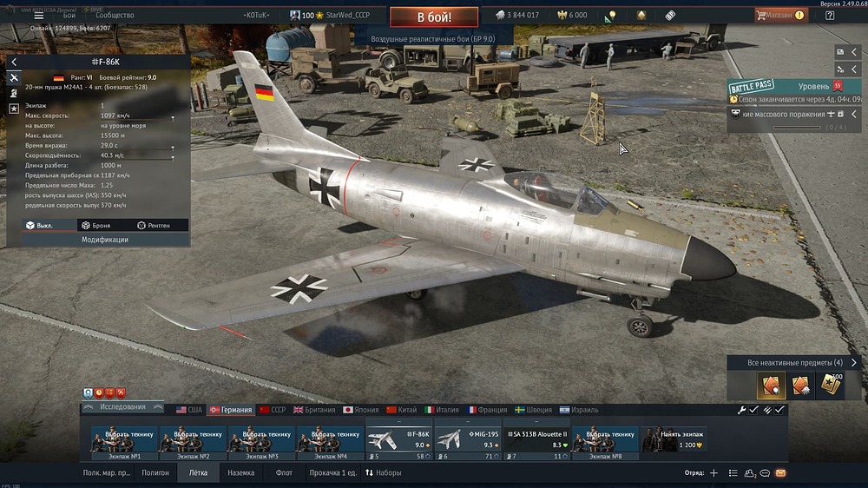Screen dimensions: 868x488
Task: Click the lightbulb research points icon
Action: tap(611, 16)
